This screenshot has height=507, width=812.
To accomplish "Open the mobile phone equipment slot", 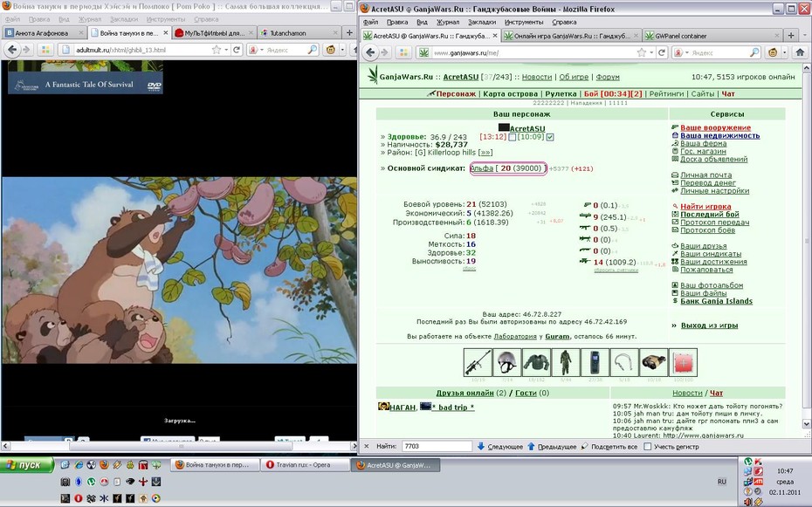I will [x=595, y=362].
